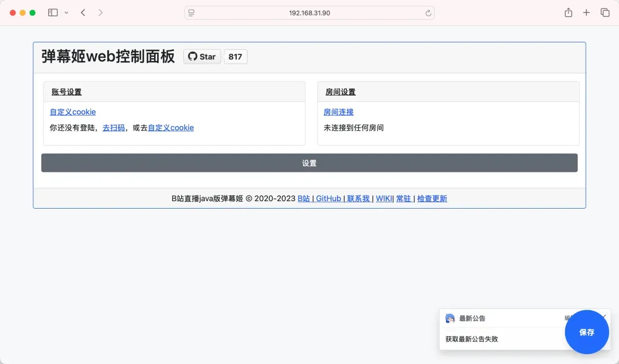Viewport: 619px width, 364px height.
Task: Click the 检查更新 footer link
Action: tap(432, 198)
